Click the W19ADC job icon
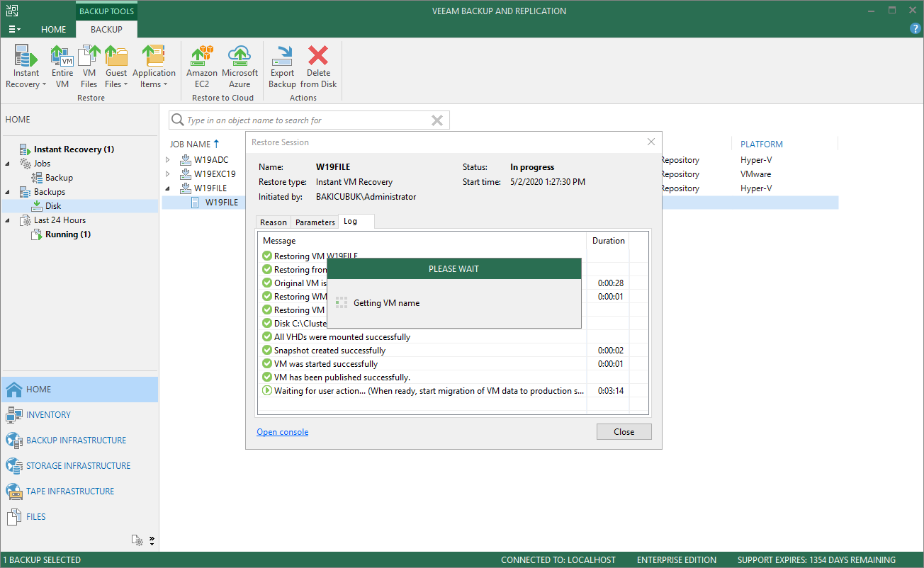This screenshot has height=568, width=924. [x=186, y=160]
